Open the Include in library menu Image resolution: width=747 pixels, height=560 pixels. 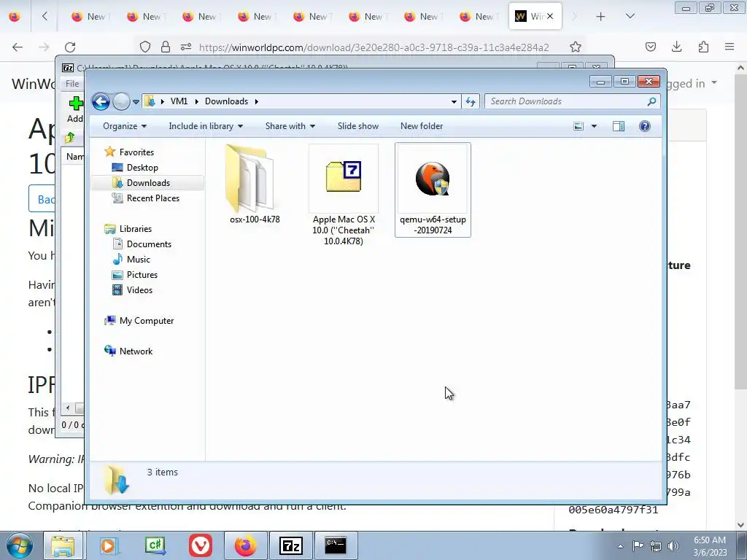pyautogui.click(x=206, y=126)
